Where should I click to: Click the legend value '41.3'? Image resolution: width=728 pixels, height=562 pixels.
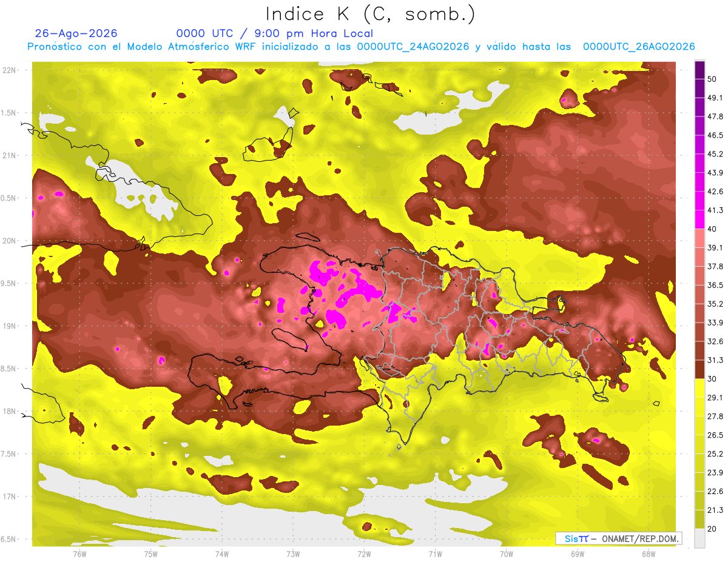(x=715, y=210)
